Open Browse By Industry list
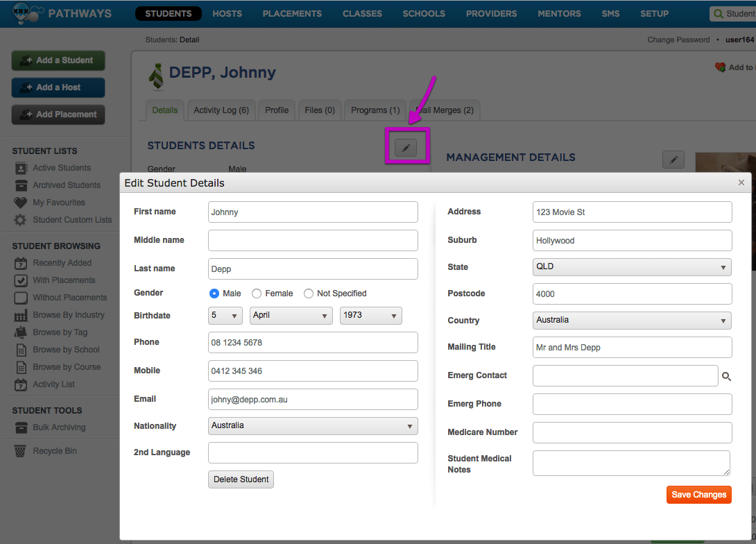 [x=68, y=315]
